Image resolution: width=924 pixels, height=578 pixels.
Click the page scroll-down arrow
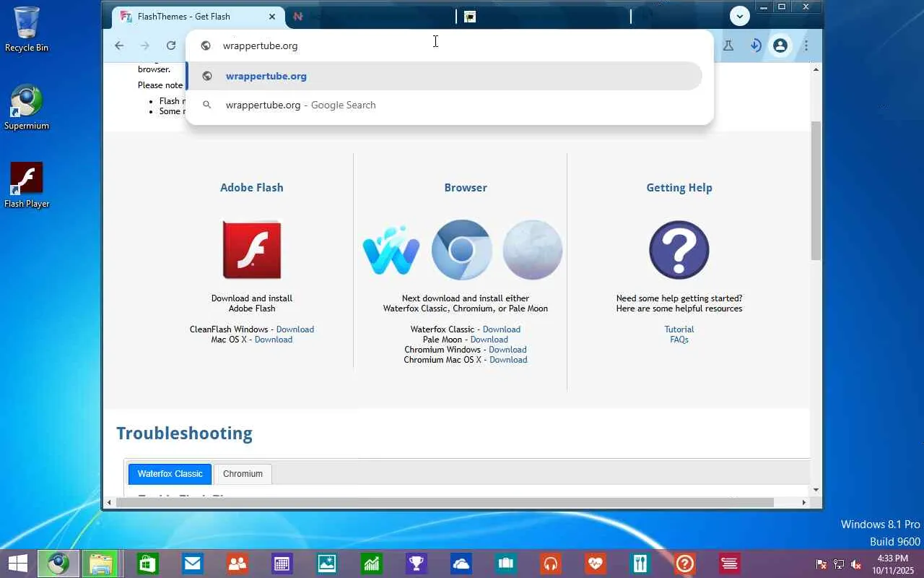tap(816, 490)
